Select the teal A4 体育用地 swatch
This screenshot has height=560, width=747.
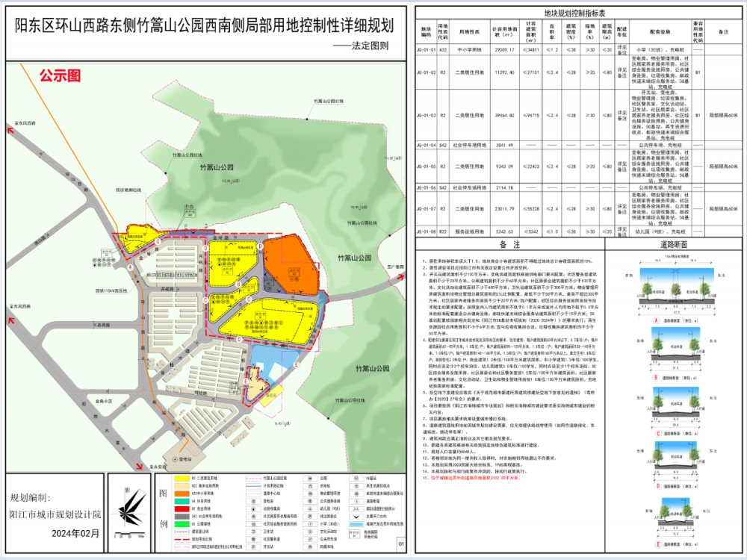click(182, 502)
